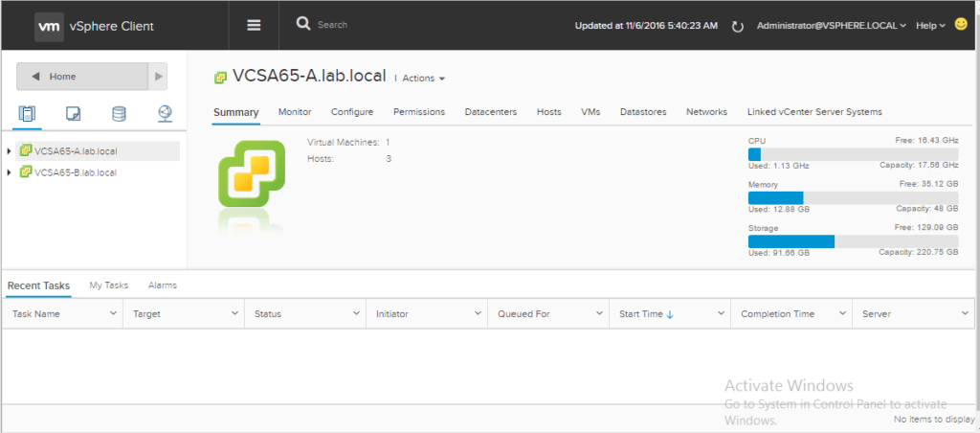Click the vCenter icon next to the page title
This screenshot has width=980, height=433.
[x=220, y=78]
